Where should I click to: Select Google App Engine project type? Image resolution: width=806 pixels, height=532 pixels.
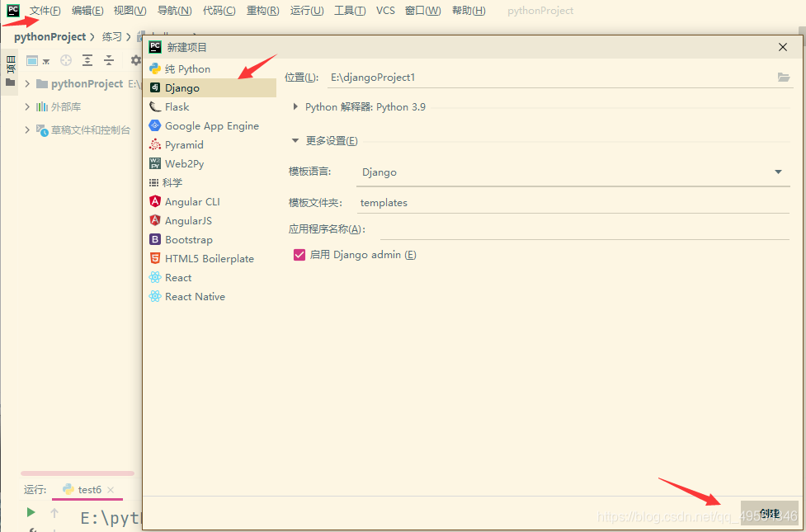[210, 126]
